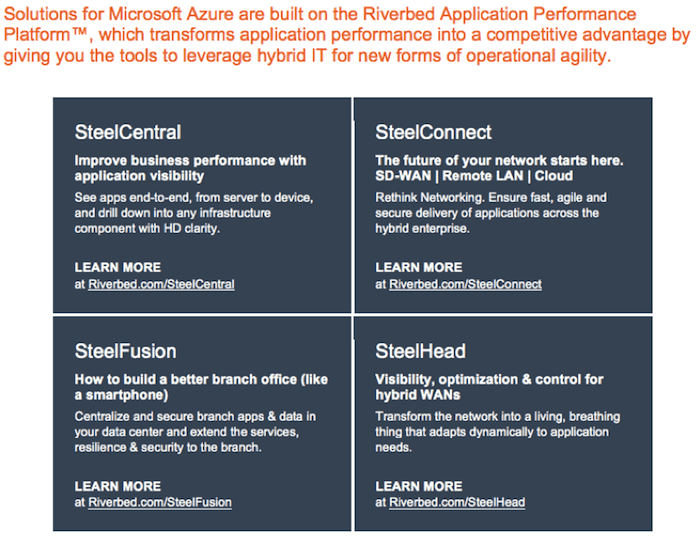This screenshot has width=700, height=545.
Task: Select 'How to build a better branch office' subheading
Action: [x=201, y=387]
